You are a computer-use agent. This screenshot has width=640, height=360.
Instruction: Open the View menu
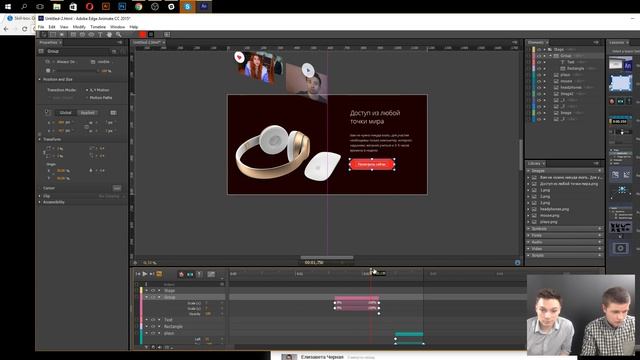click(x=64, y=27)
